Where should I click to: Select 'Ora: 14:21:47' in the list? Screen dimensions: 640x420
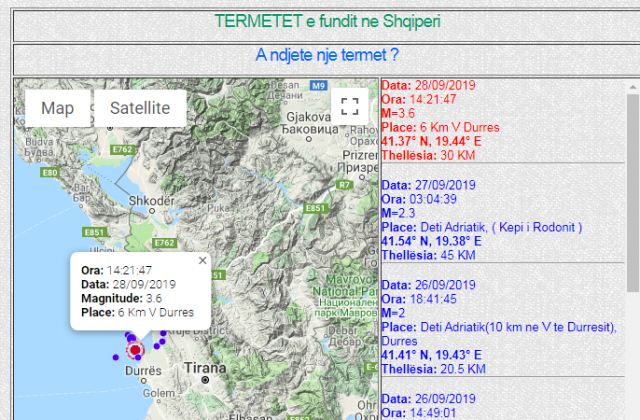(418, 99)
